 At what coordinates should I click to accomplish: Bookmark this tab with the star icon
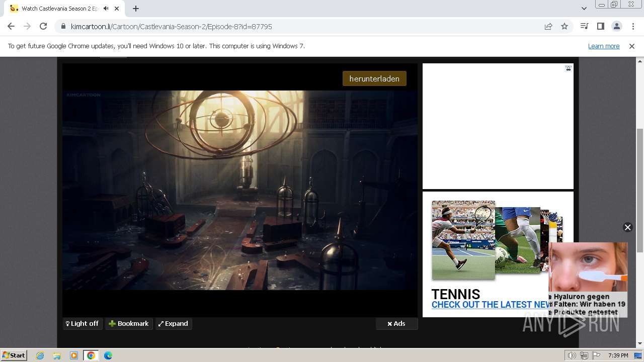[565, 26]
